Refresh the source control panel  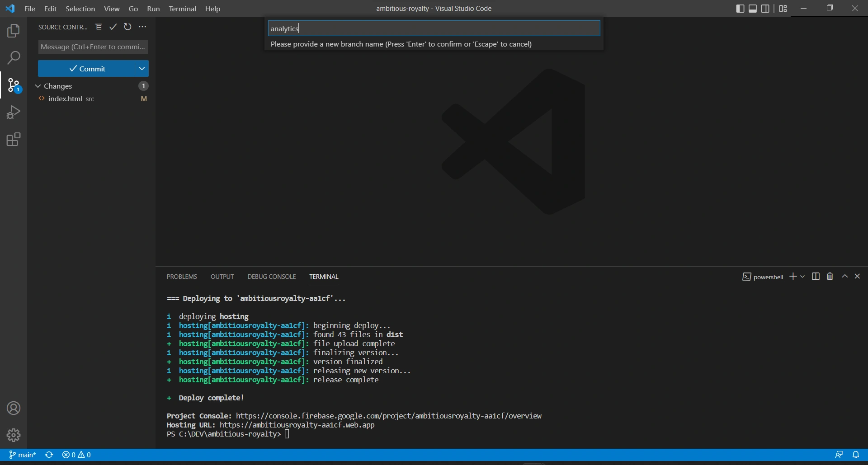[128, 27]
